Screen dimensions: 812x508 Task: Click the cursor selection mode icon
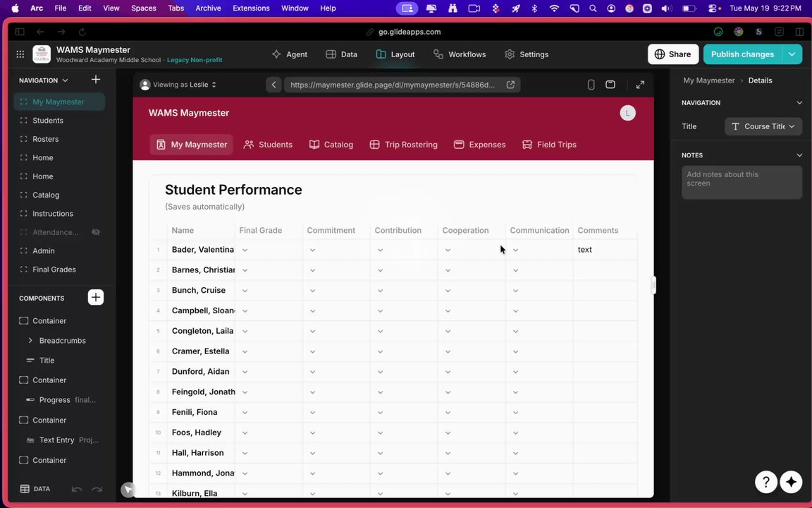pos(128,490)
